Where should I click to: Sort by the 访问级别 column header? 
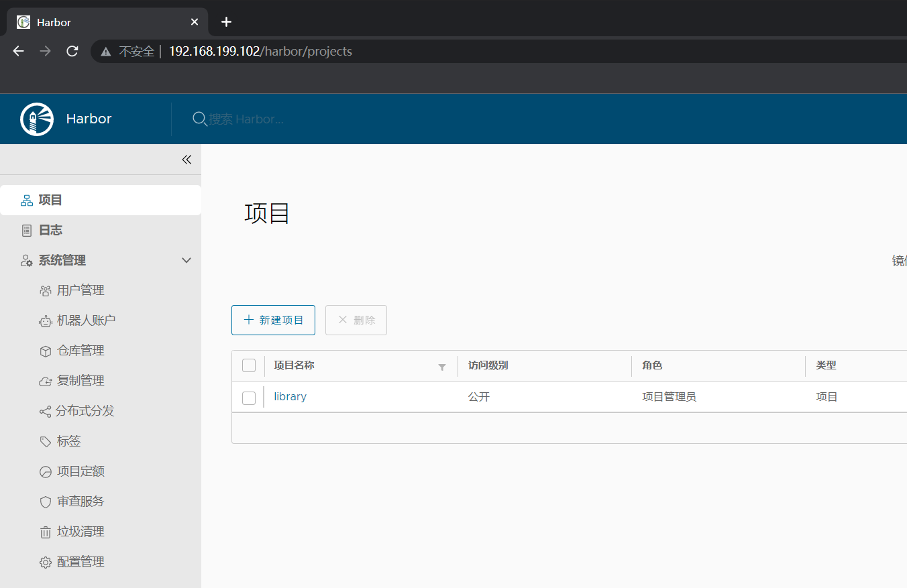[488, 365]
